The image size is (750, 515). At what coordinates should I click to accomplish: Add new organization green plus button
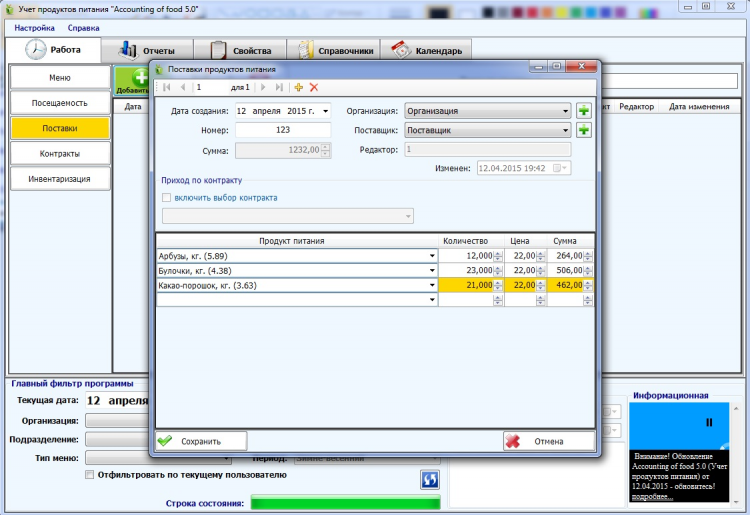click(584, 110)
